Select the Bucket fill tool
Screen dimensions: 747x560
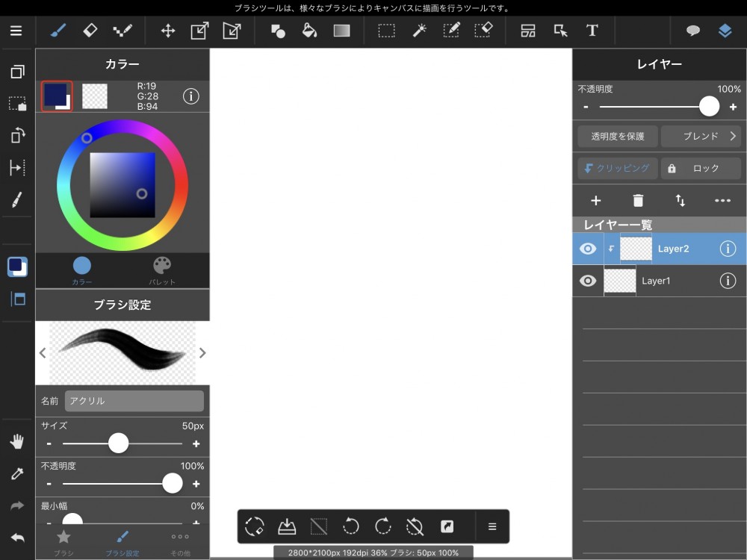[x=309, y=31]
